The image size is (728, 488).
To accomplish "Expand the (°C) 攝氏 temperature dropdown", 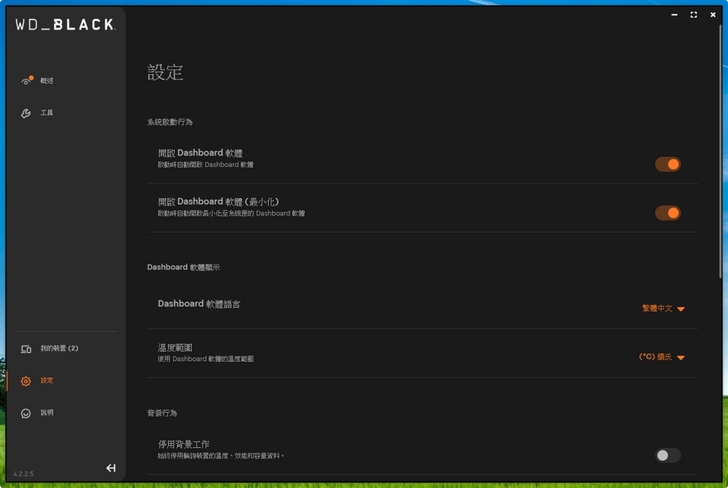I will (x=662, y=357).
